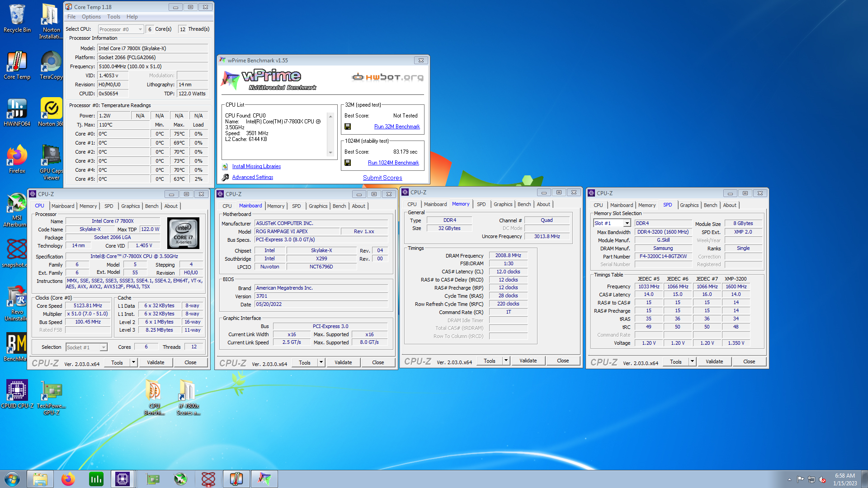
Task: Expand Socket #1 selection dropdown in CPU-Z
Action: coord(86,347)
